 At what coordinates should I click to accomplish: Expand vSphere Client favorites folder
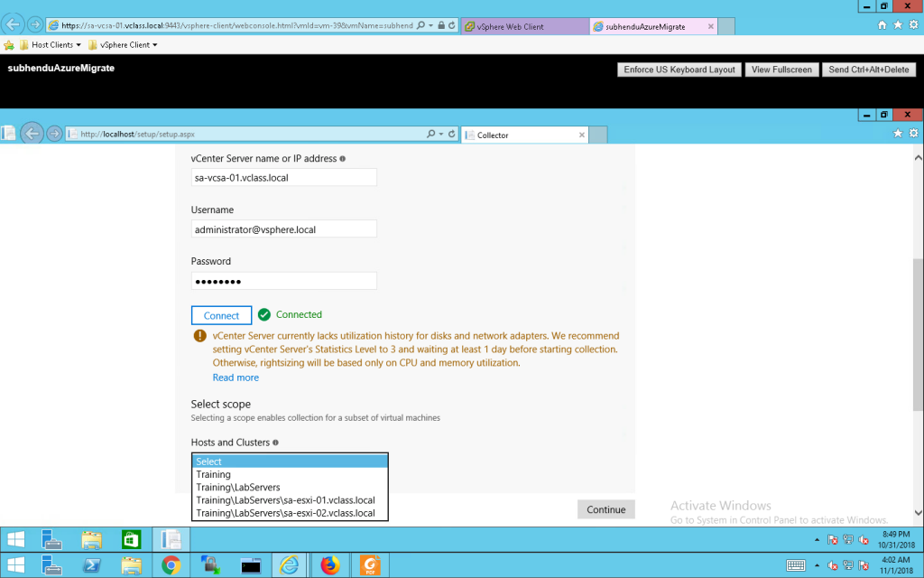click(123, 45)
